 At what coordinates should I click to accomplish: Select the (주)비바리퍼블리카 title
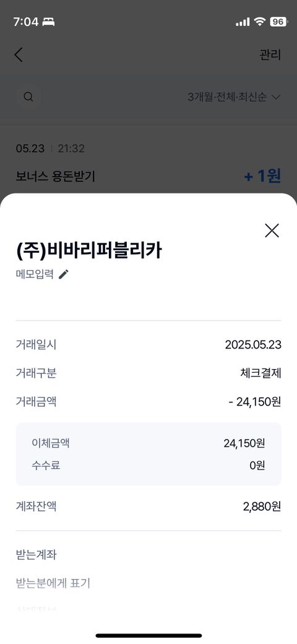[89, 251]
